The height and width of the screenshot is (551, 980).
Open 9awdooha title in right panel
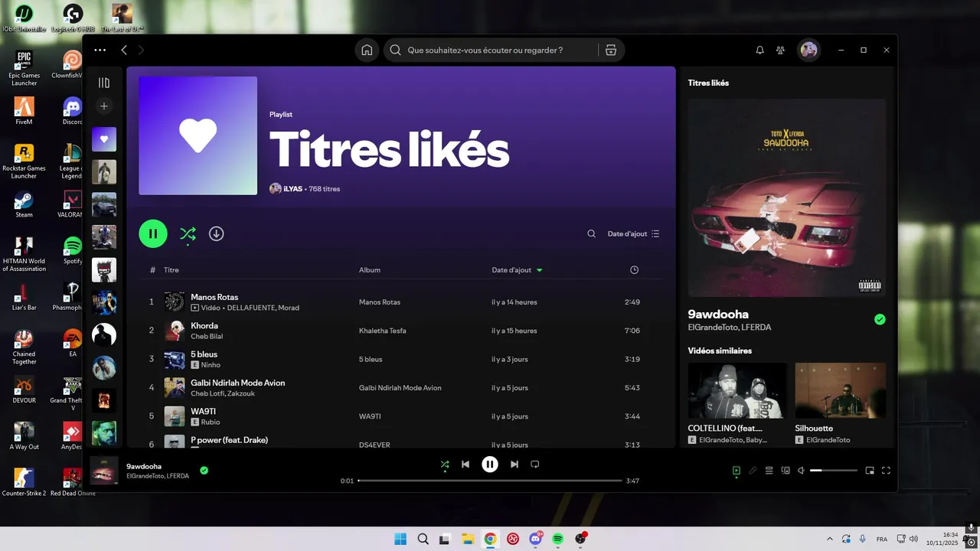[718, 314]
